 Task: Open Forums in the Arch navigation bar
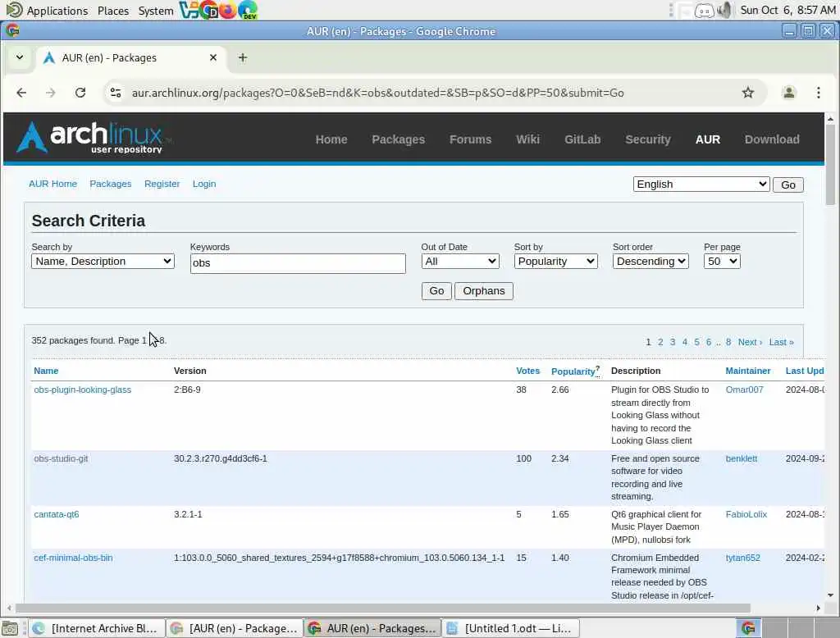470,139
